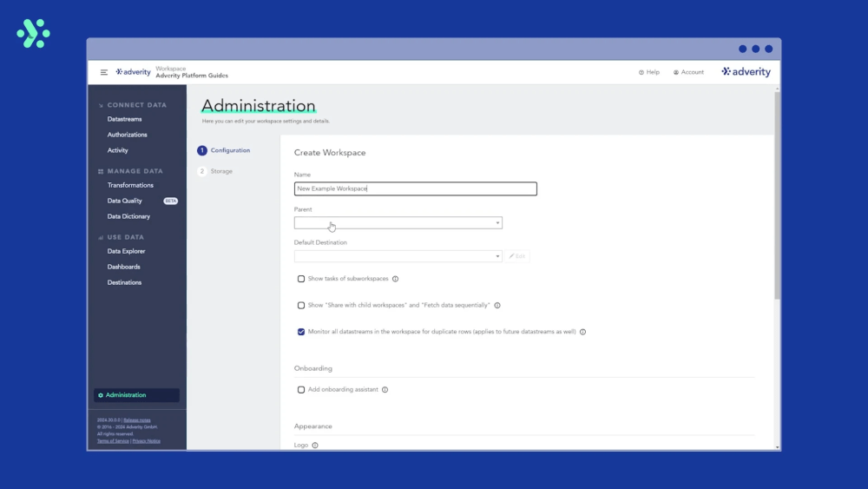Click the Administration gear icon in sidebar
868x489 pixels.
100,395
